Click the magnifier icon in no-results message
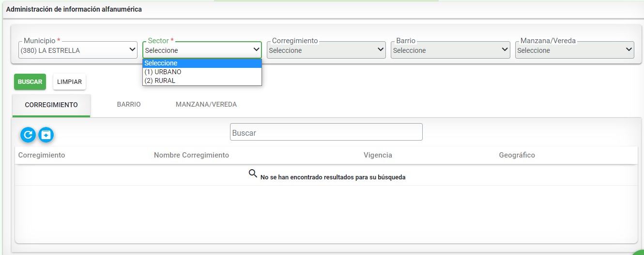The image size is (644, 255). (x=253, y=174)
